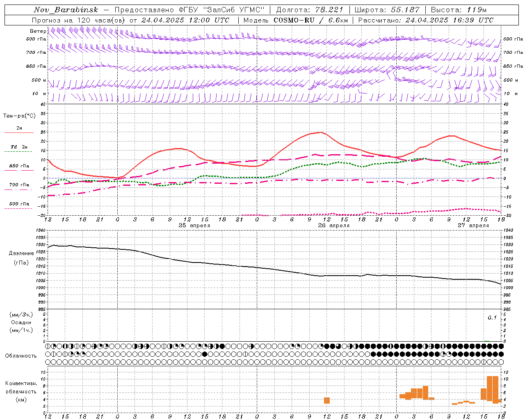
Task: Click the '(гПа)' unit under Давление
Action: 21,263
